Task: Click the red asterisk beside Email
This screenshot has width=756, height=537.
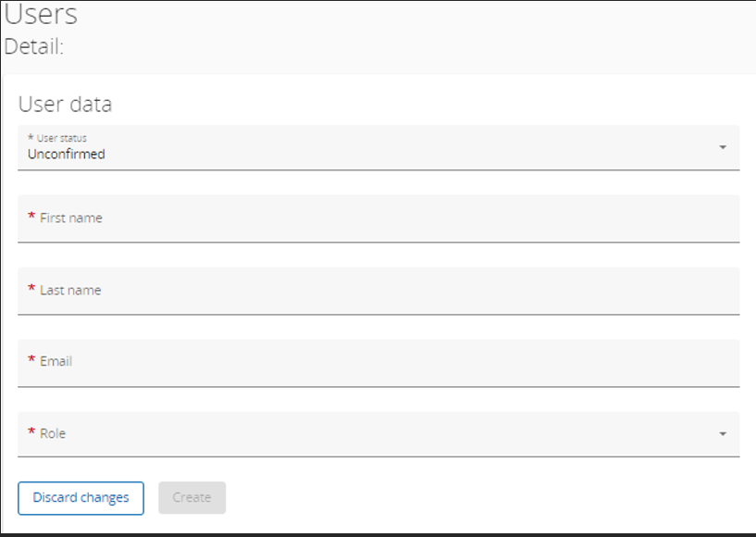Action: coord(31,361)
